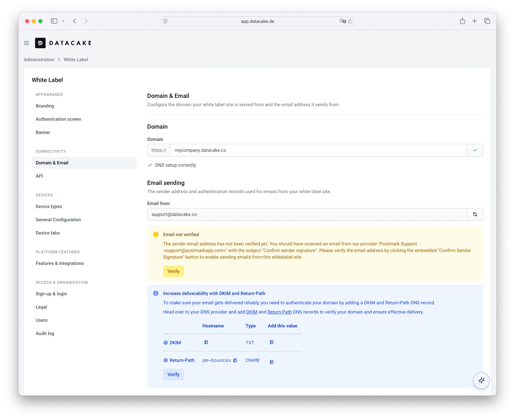
Task: Click the translate icon in address bar
Action: point(343,21)
